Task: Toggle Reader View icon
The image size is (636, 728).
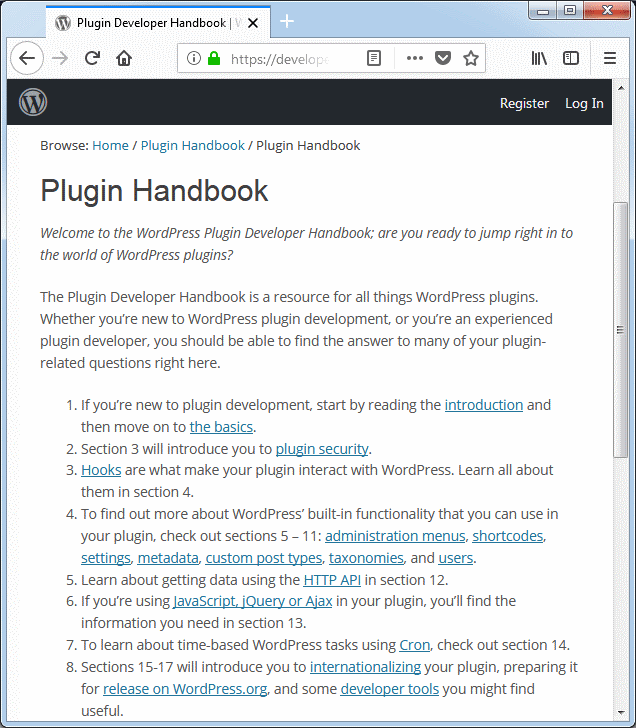Action: [374, 58]
